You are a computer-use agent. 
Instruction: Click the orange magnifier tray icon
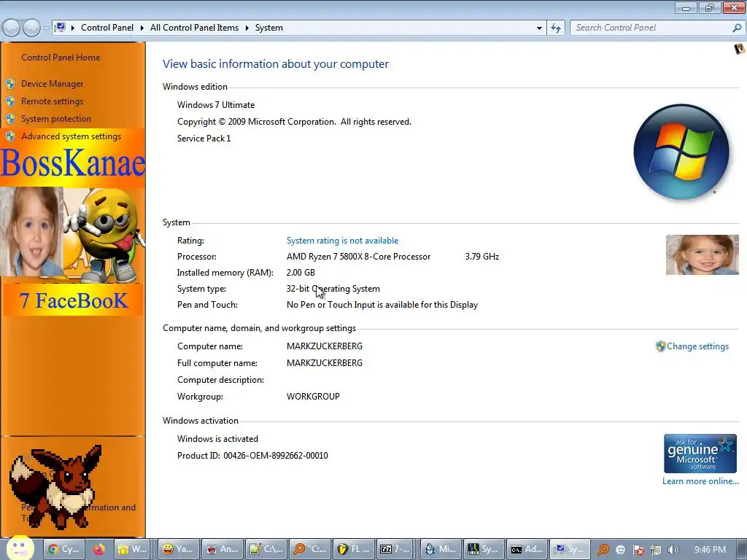603,550
